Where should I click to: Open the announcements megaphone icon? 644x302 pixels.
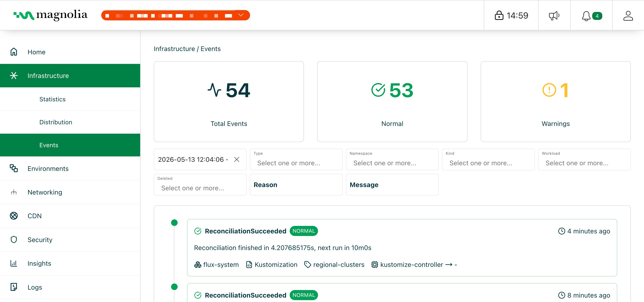pos(554,15)
